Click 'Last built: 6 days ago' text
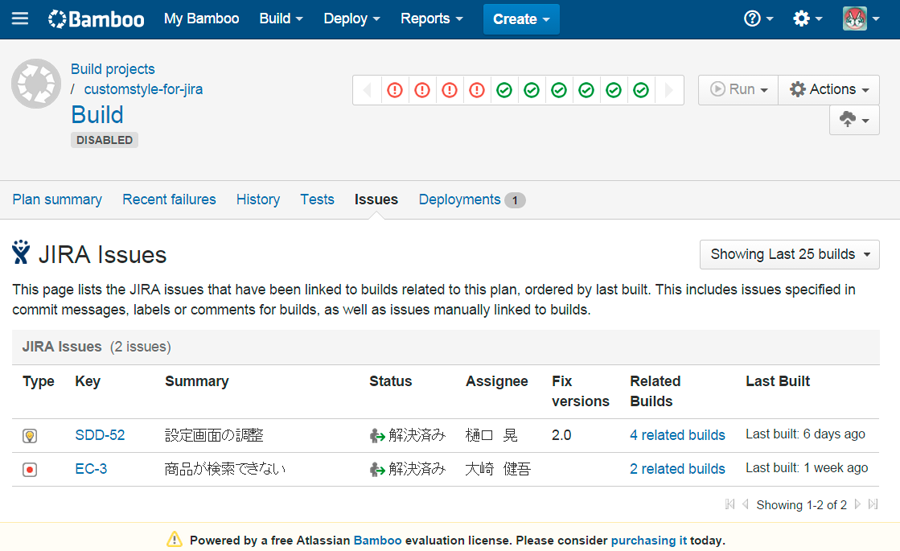 pyautogui.click(x=805, y=434)
